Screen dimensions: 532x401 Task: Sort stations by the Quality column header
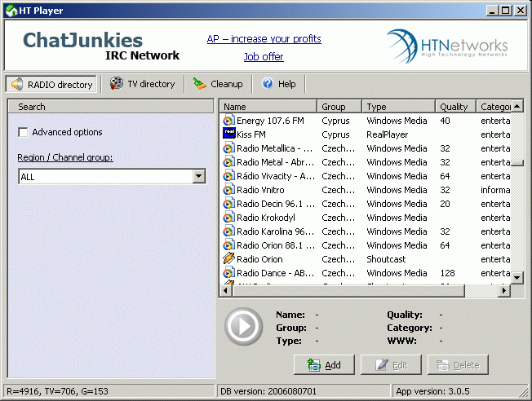coord(455,107)
